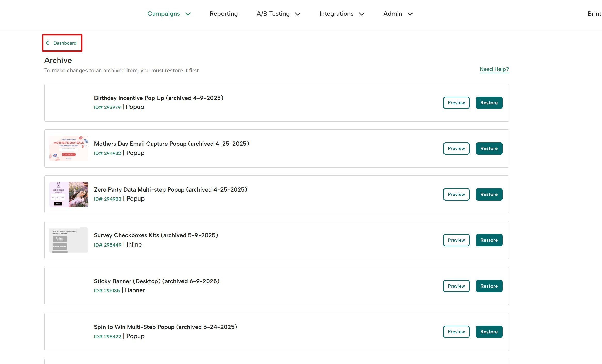The image size is (602, 364).
Task: Open the Campaigns menu label
Action: click(x=163, y=14)
